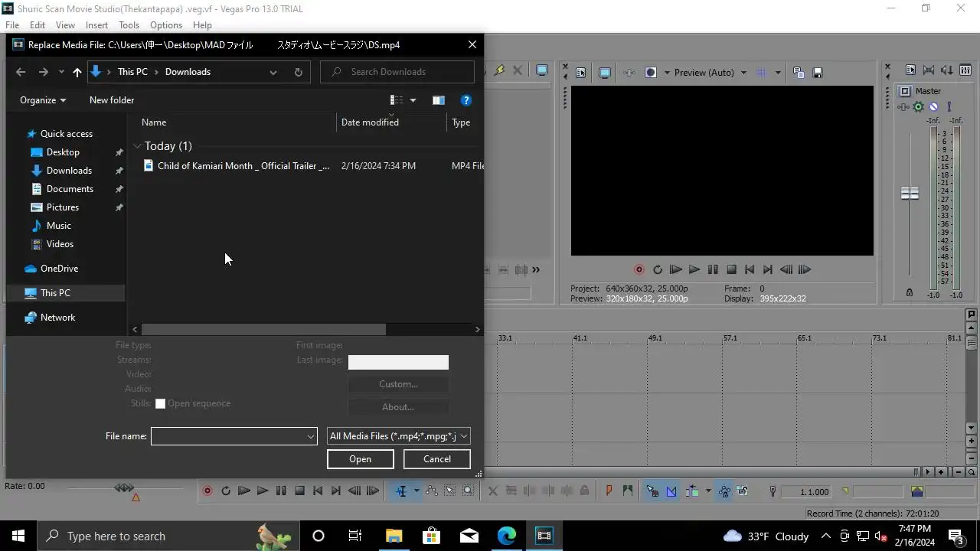Open the View menu
The height and width of the screenshot is (551, 980).
tap(65, 25)
